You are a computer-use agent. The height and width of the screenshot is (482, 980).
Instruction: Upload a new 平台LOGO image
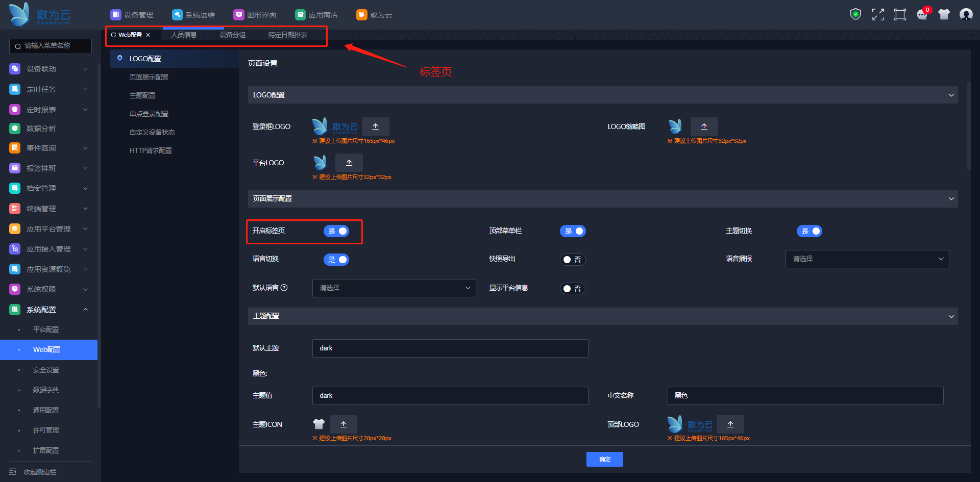tap(349, 163)
